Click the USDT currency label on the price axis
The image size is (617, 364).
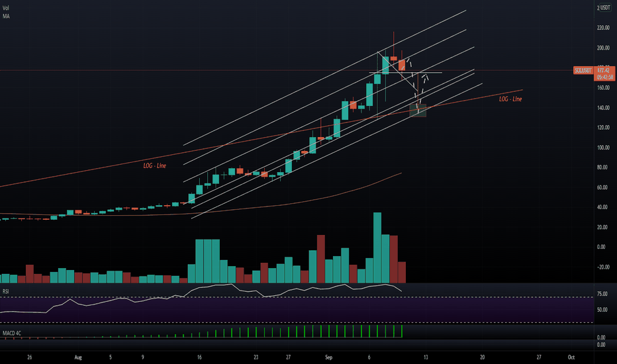point(605,8)
